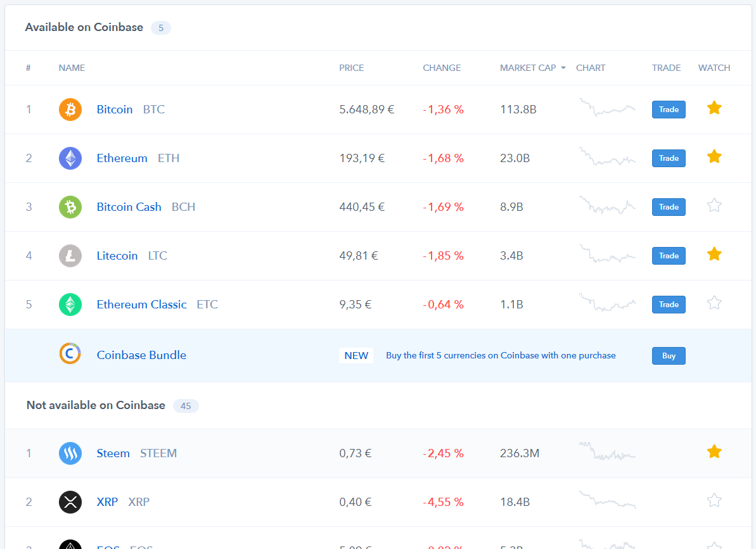Sort by the CHANGE column header

tap(442, 68)
